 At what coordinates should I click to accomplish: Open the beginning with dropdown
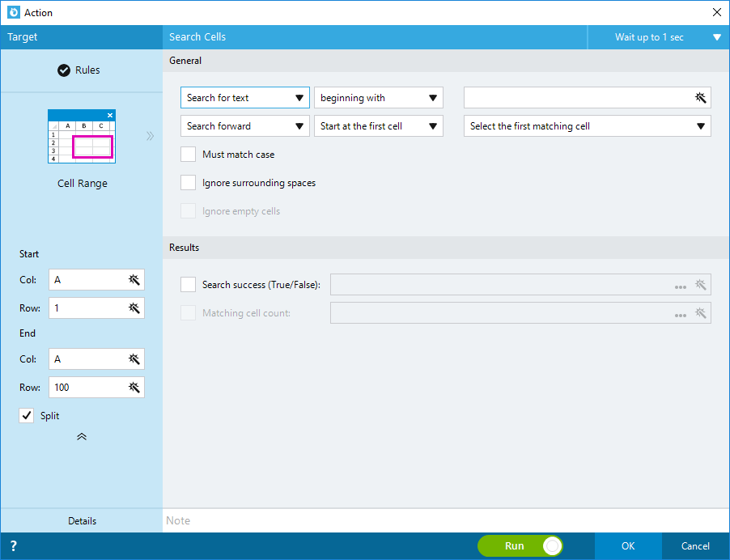379,98
